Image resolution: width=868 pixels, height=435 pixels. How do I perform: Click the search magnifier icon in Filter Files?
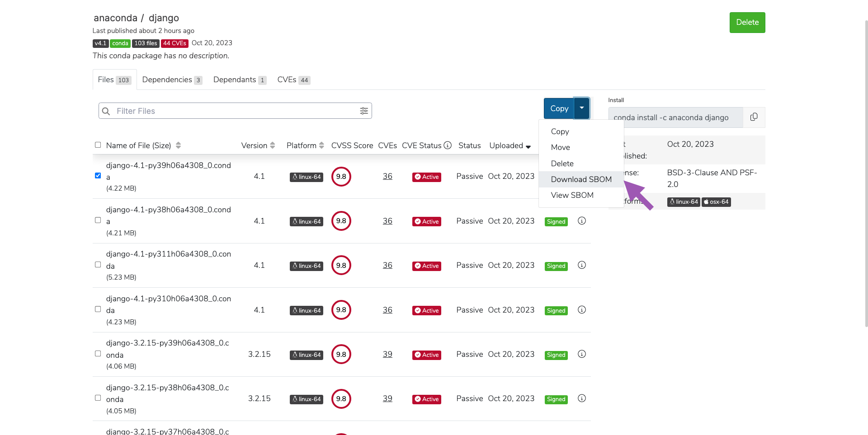coord(106,111)
